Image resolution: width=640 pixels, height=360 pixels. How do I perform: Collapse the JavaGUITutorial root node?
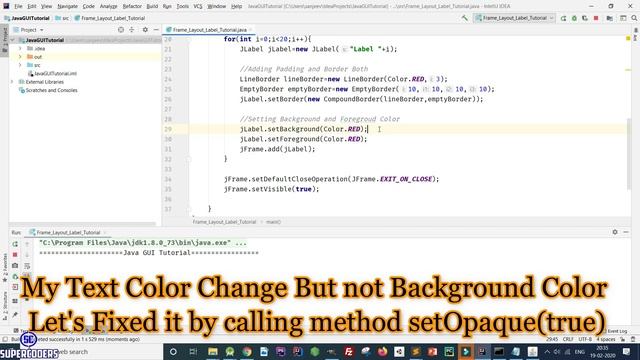point(13,40)
